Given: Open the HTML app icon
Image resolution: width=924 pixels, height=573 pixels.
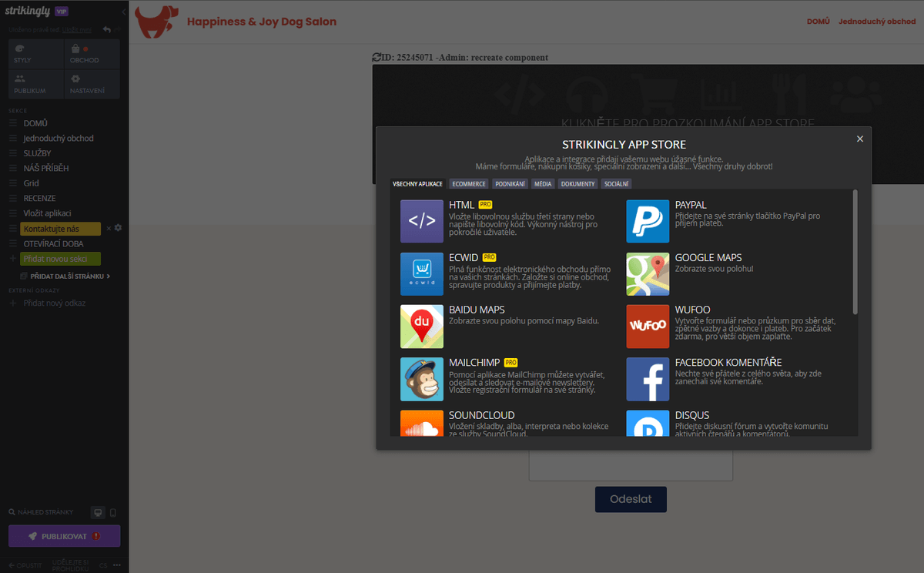Looking at the screenshot, I should [422, 222].
